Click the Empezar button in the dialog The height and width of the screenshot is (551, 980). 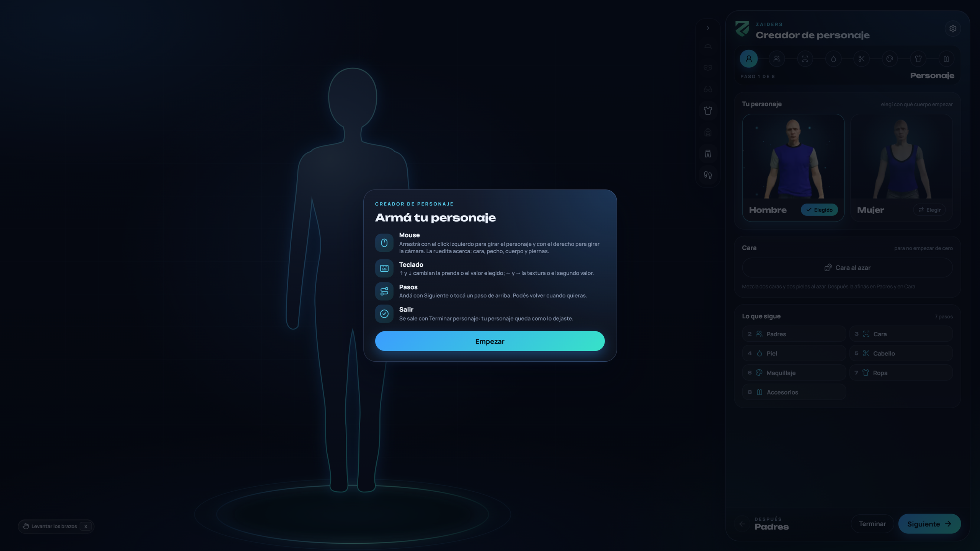point(490,341)
